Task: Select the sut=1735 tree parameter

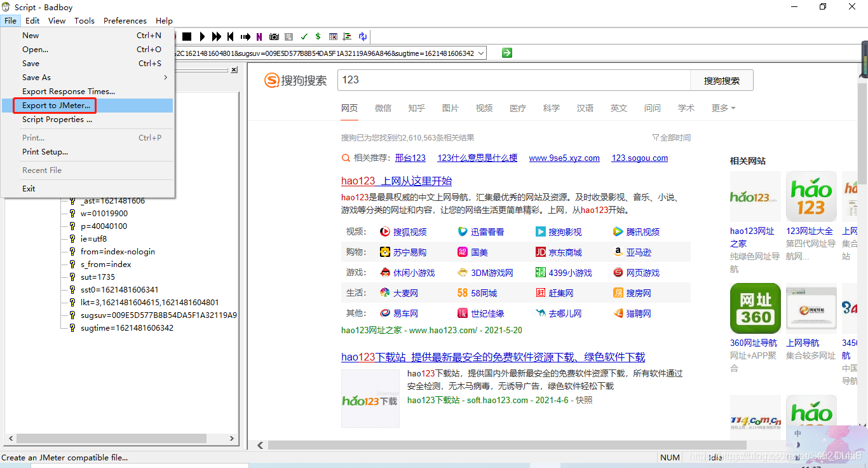Action: [x=97, y=277]
